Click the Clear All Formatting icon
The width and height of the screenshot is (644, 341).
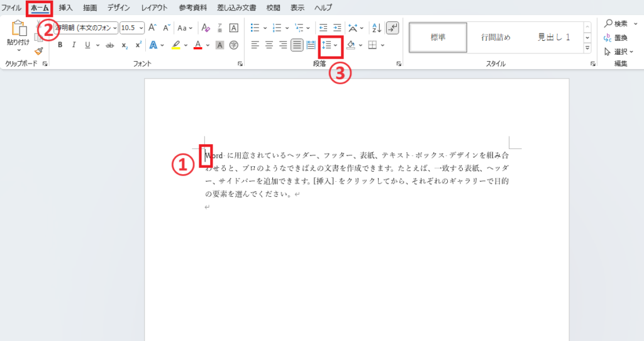pyautogui.click(x=205, y=28)
